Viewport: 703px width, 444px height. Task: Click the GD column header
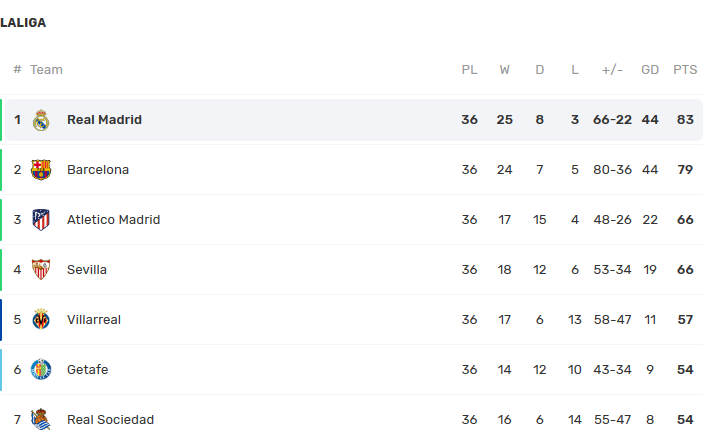tap(650, 70)
